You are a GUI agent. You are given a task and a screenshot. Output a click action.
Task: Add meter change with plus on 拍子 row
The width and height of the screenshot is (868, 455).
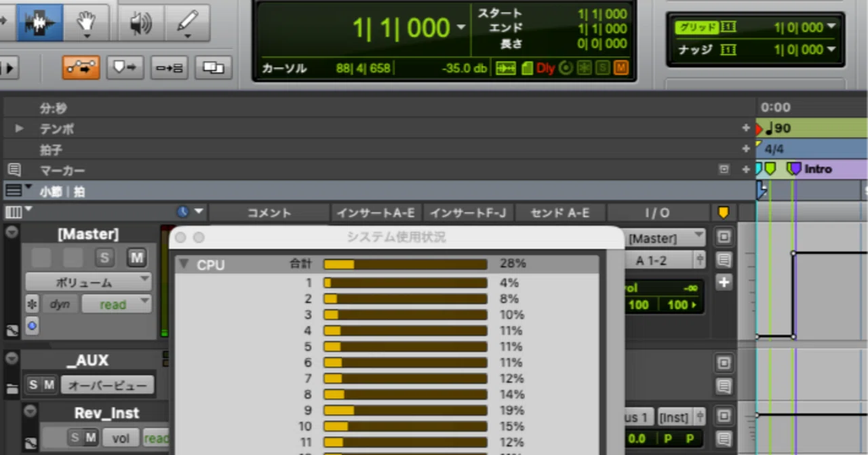pos(746,149)
